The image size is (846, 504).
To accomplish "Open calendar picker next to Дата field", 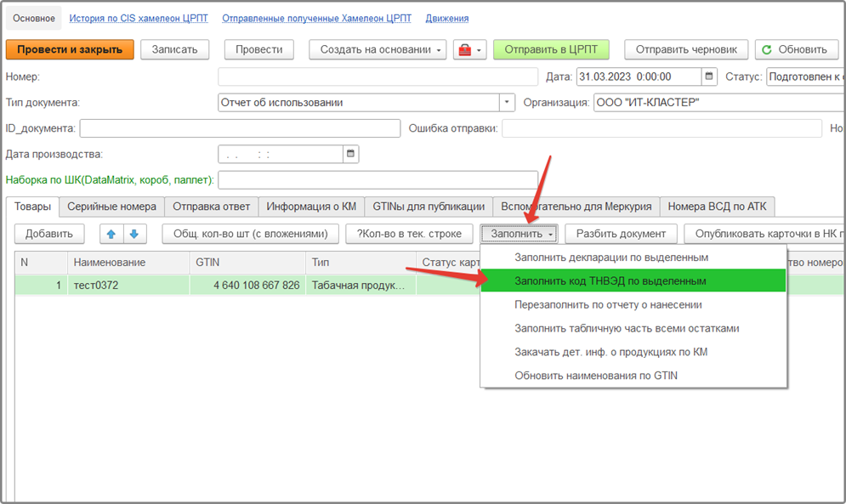I will pos(709,76).
